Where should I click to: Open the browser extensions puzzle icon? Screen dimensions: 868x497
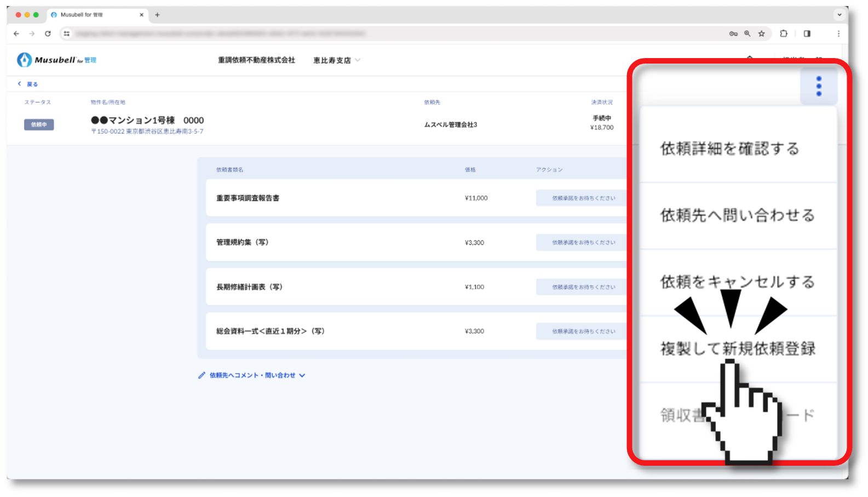click(784, 33)
